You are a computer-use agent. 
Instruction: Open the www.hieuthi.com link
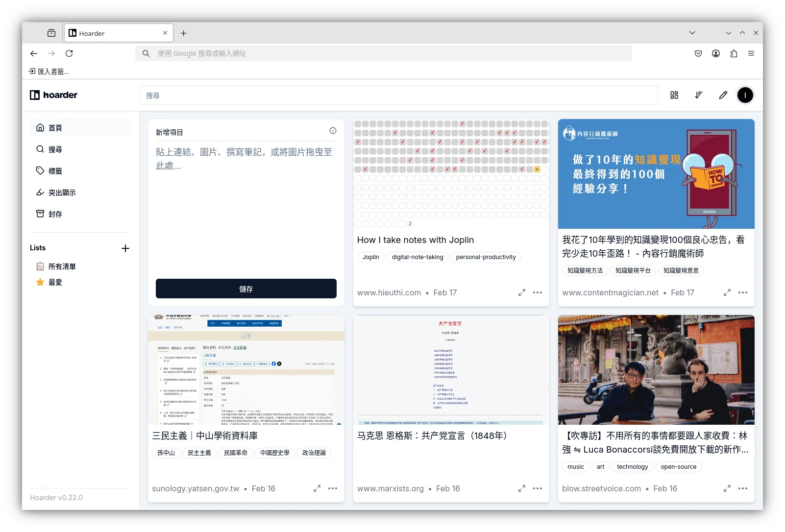[389, 292]
